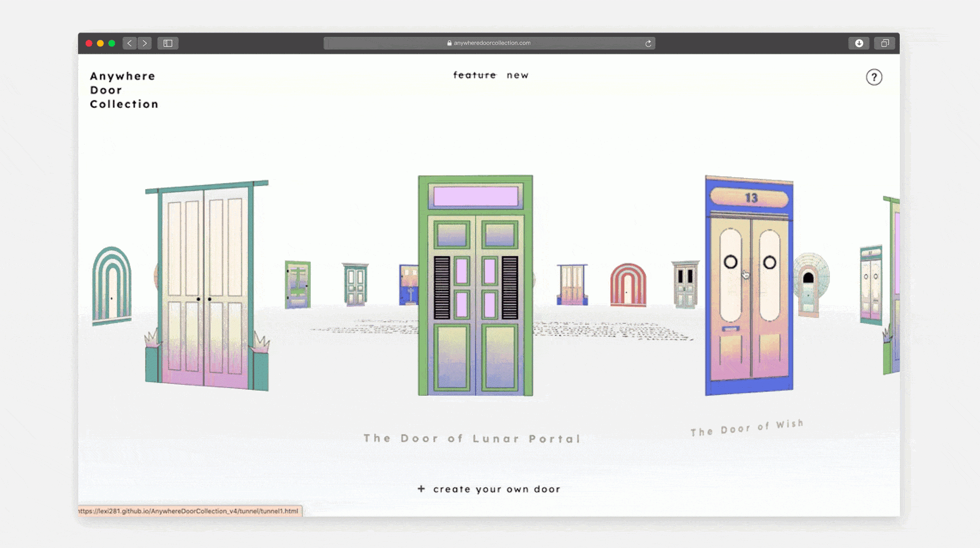Click the green fullscreen window button

coord(112,43)
